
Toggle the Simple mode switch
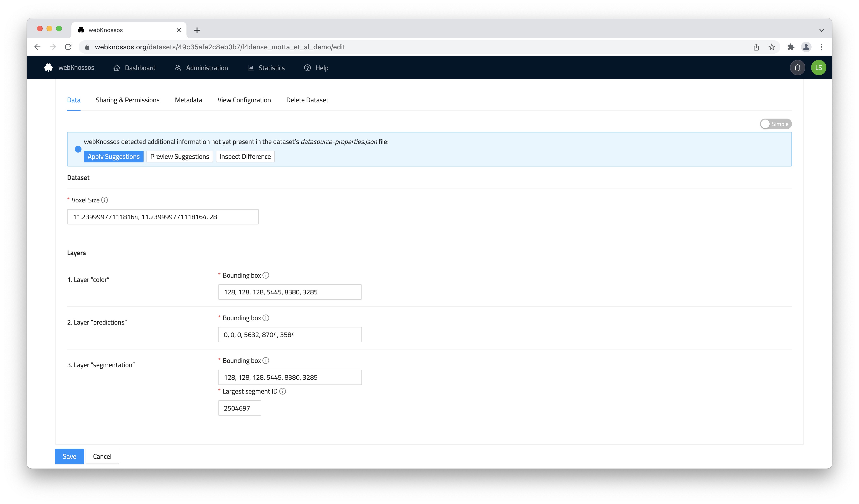point(776,124)
